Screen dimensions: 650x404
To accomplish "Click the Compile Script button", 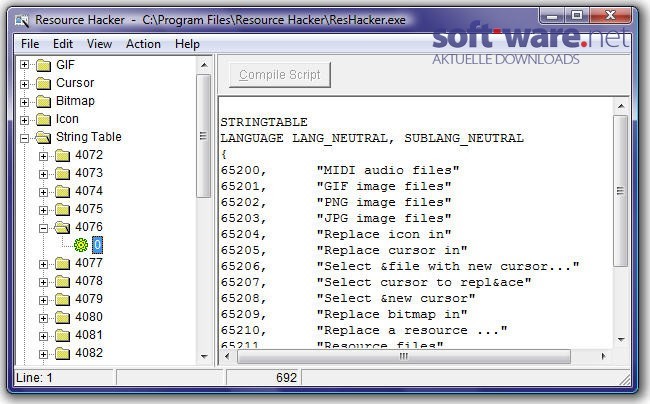I will point(280,75).
